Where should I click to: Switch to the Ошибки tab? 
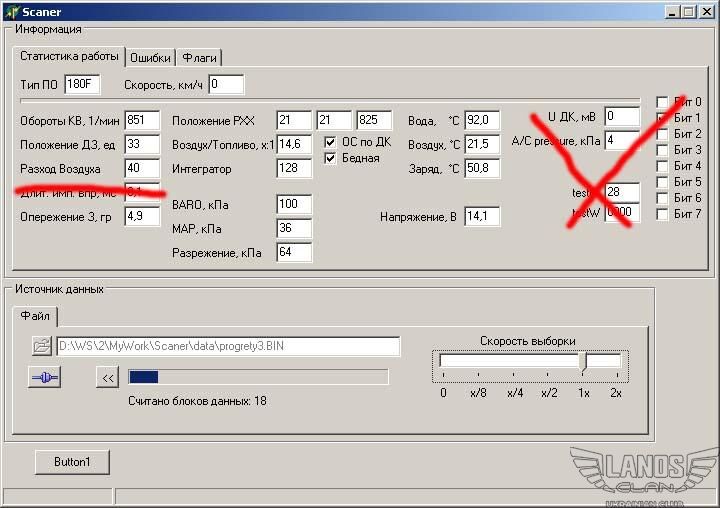point(150,58)
